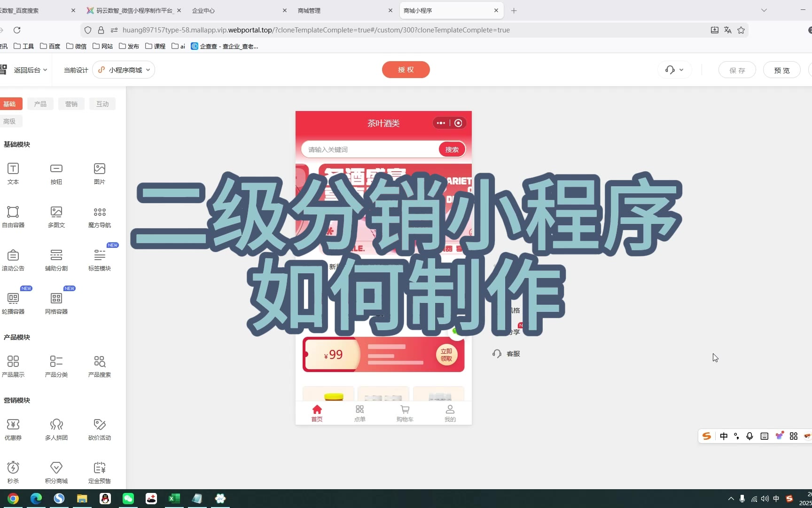Click the red 授权 button
This screenshot has height=508, width=812.
(x=406, y=70)
